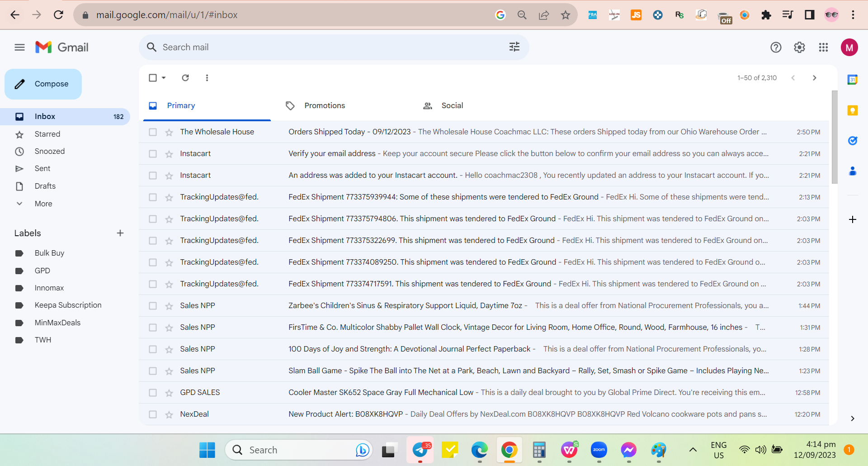Screen dimensions: 868x466
Task: Click the Search mail field
Action: point(334,47)
